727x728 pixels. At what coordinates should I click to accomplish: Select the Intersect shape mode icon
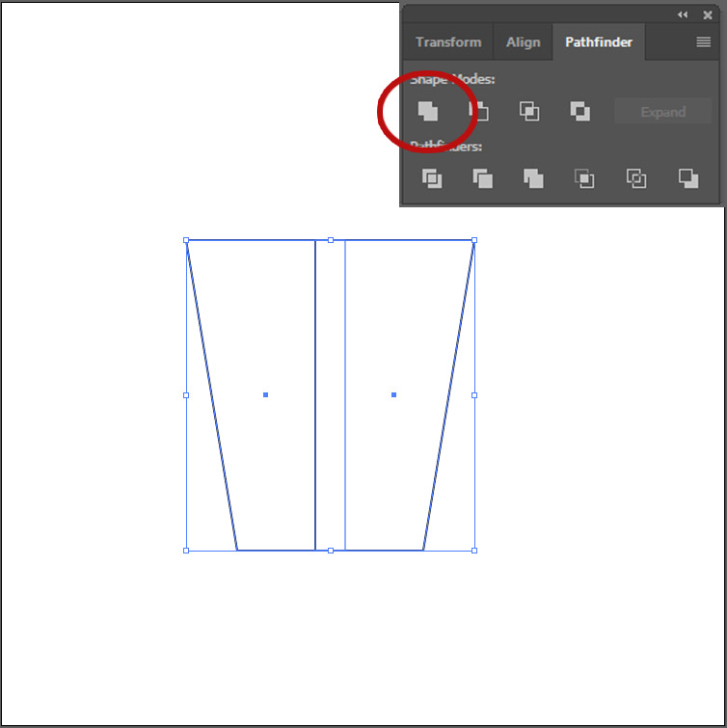[x=529, y=112]
